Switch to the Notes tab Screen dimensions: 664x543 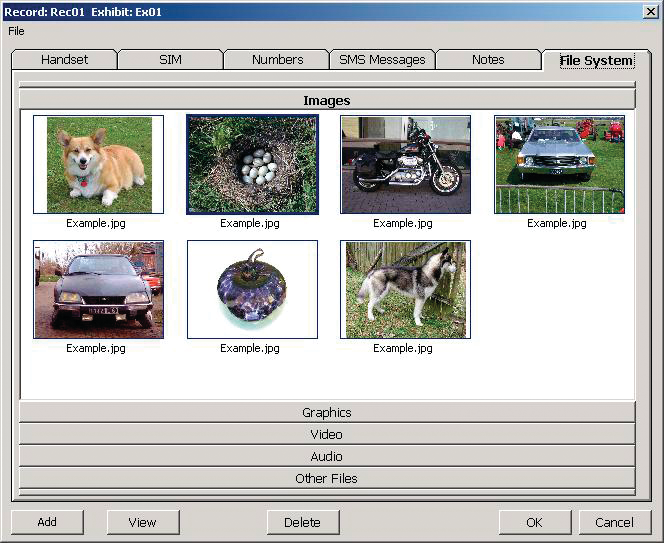coord(488,60)
